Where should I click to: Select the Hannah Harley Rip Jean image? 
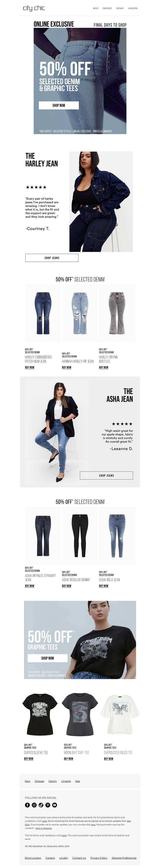coord(80,313)
